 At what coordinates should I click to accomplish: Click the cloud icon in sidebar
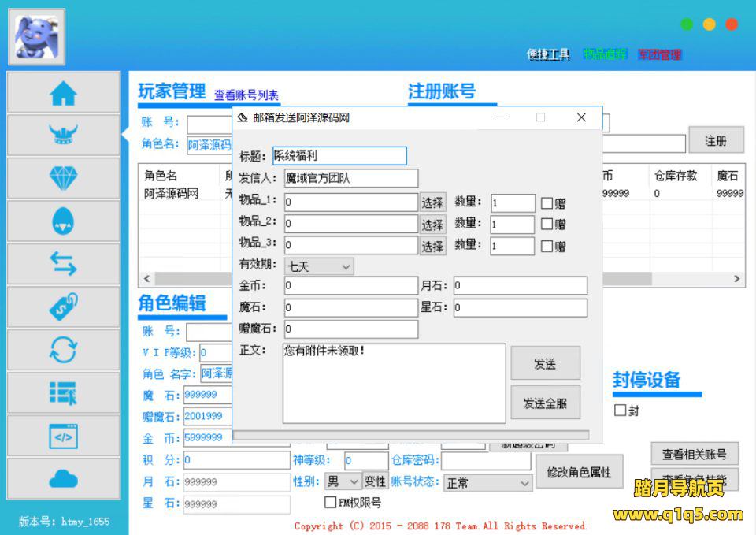(x=64, y=478)
